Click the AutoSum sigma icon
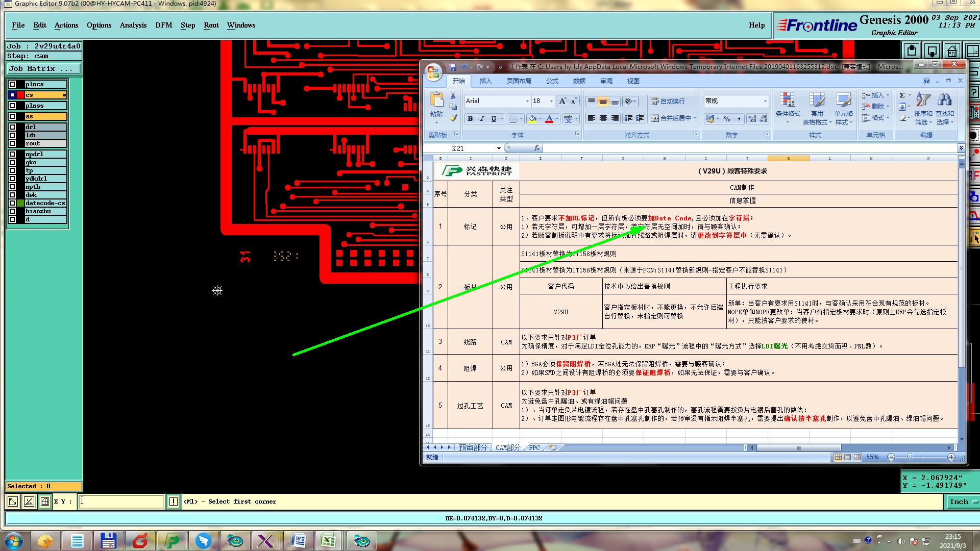The height and width of the screenshot is (551, 980). point(902,95)
